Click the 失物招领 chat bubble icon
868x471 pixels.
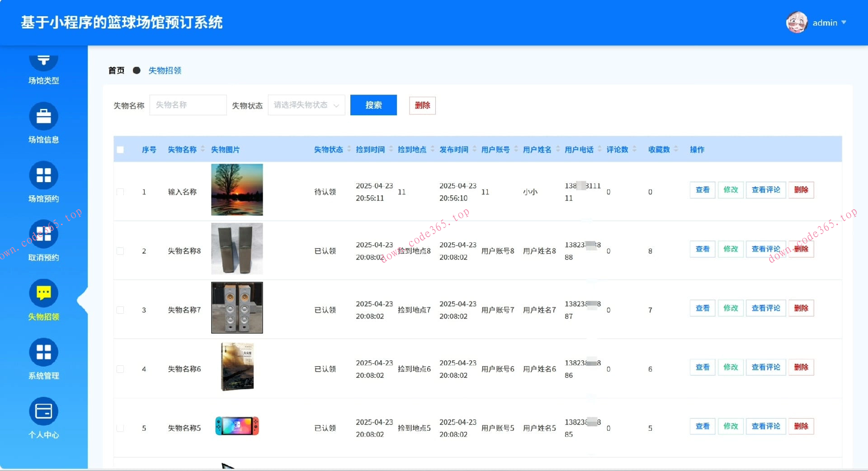(x=43, y=293)
